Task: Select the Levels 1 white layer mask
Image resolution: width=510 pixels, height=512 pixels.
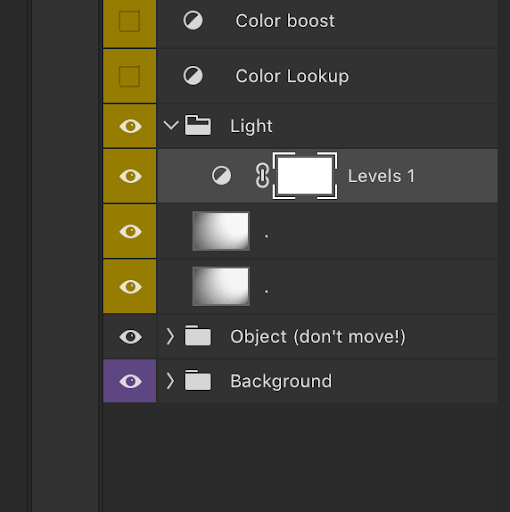Action: 305,176
